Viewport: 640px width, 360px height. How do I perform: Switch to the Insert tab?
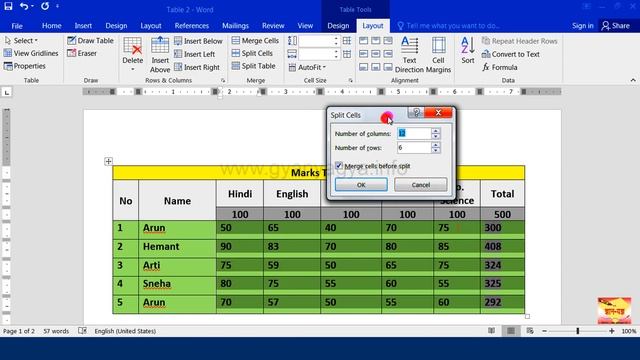(x=83, y=26)
